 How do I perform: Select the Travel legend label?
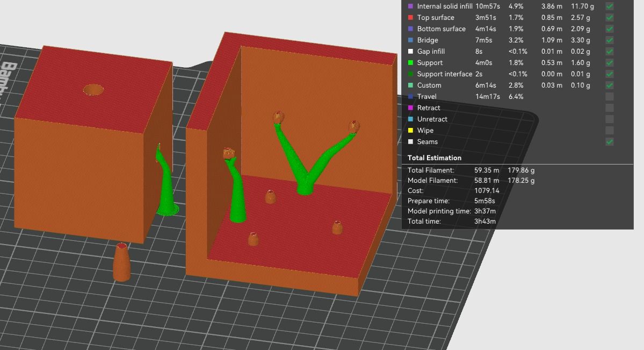pos(426,97)
